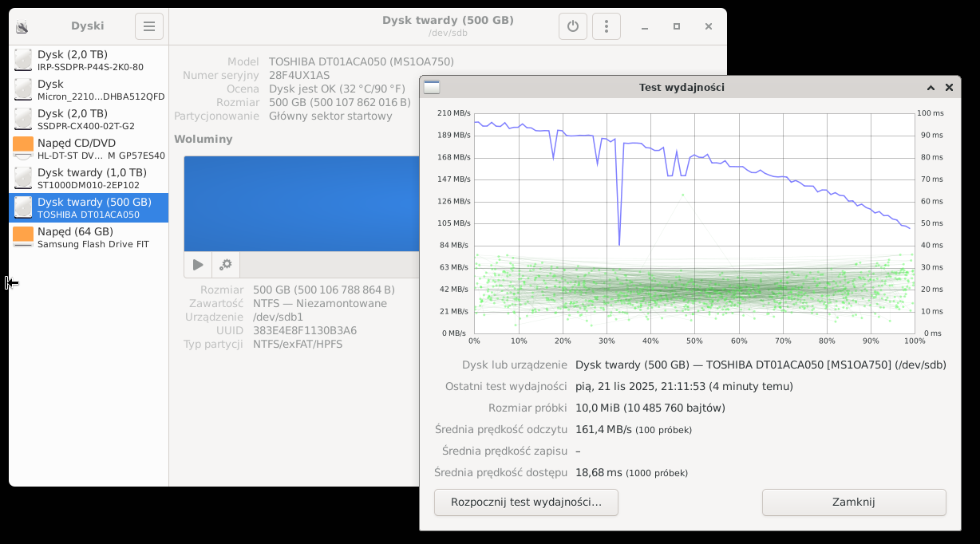The width and height of the screenshot is (980, 544).
Task: Click the average read speed 161,4 MB/s
Action: point(605,429)
